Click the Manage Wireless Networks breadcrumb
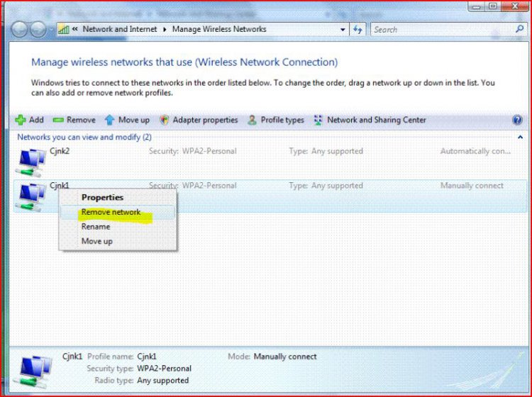The height and width of the screenshot is (397, 532). pos(219,29)
